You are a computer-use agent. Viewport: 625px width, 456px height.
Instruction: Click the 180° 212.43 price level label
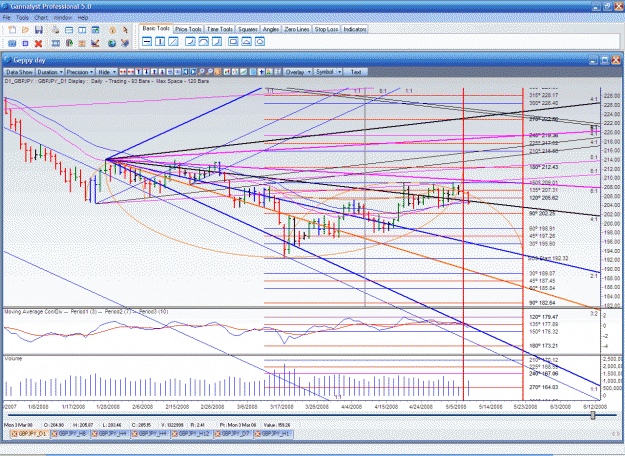544,167
